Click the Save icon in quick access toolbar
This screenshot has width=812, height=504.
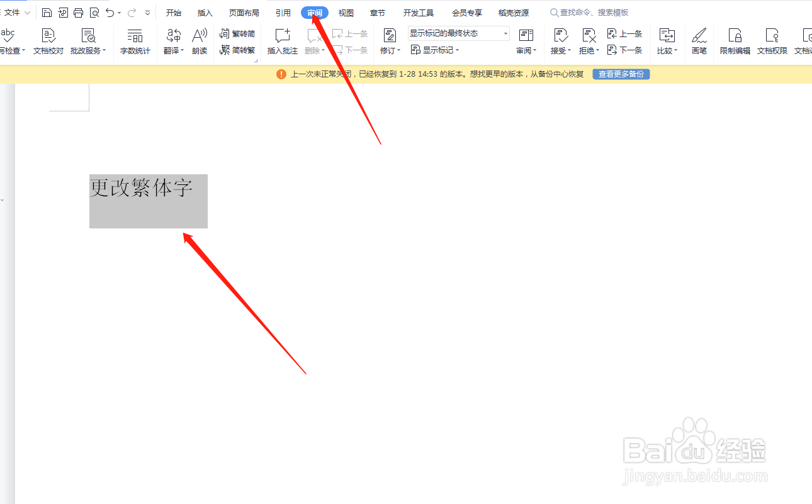[47, 13]
